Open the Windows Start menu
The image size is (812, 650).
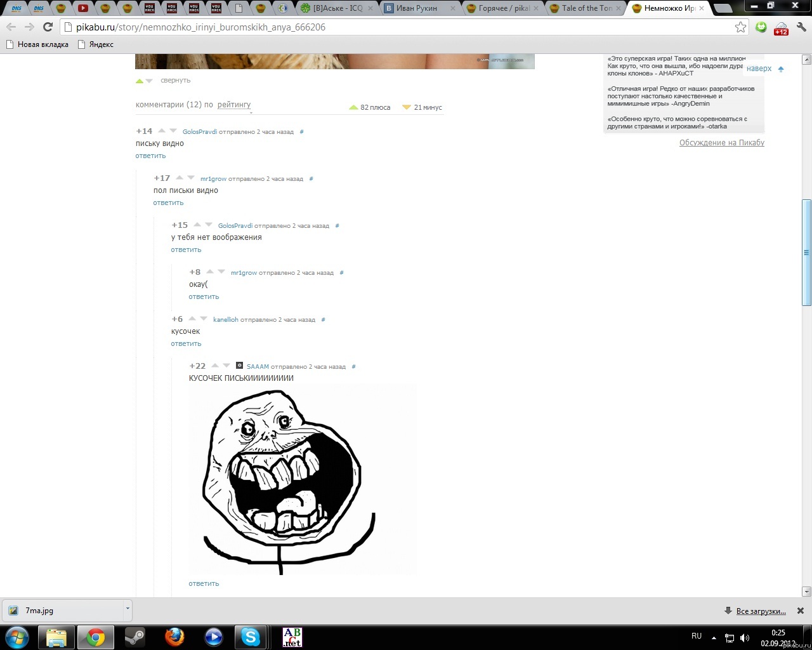(16, 637)
